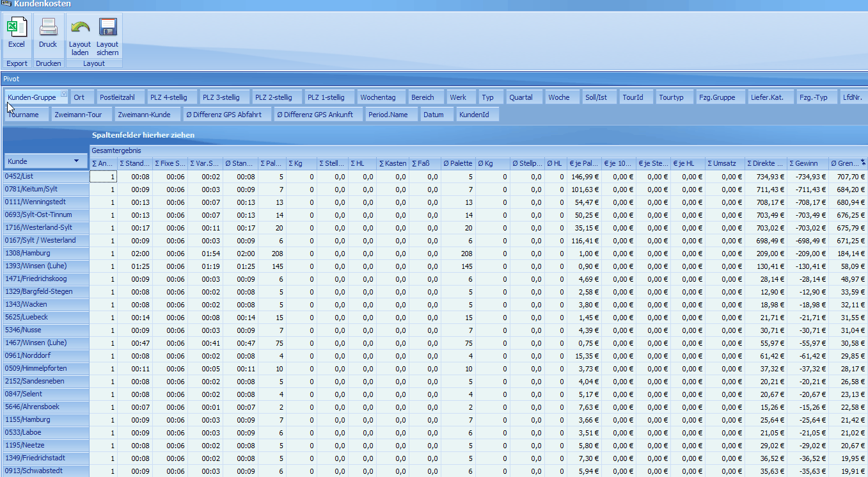Select the Bereich pivot field
868x477 pixels.
coord(425,97)
